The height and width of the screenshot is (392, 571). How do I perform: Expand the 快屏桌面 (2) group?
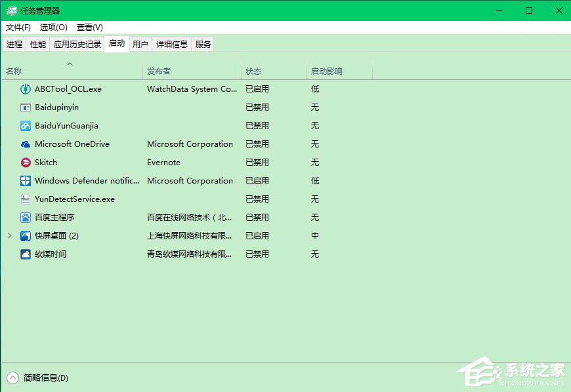click(9, 235)
